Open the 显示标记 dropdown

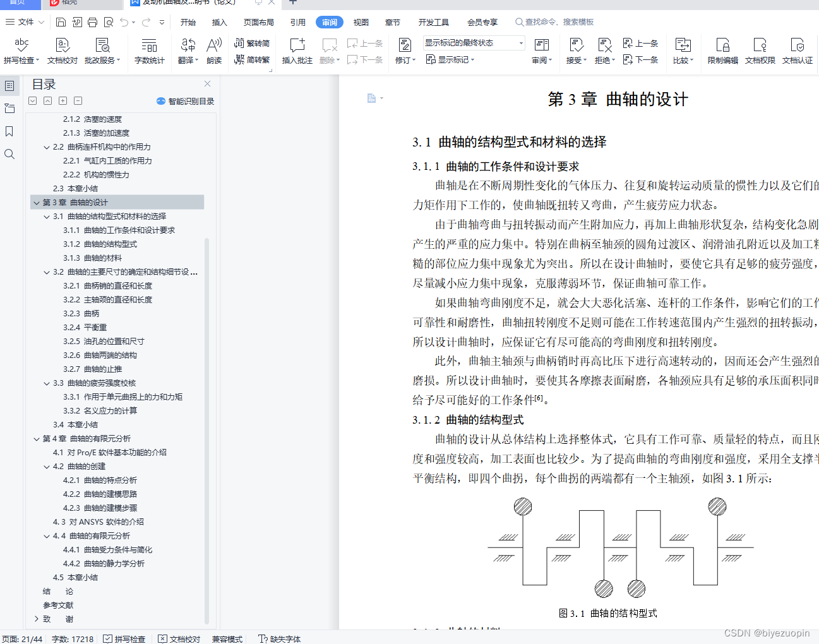pyautogui.click(x=450, y=59)
